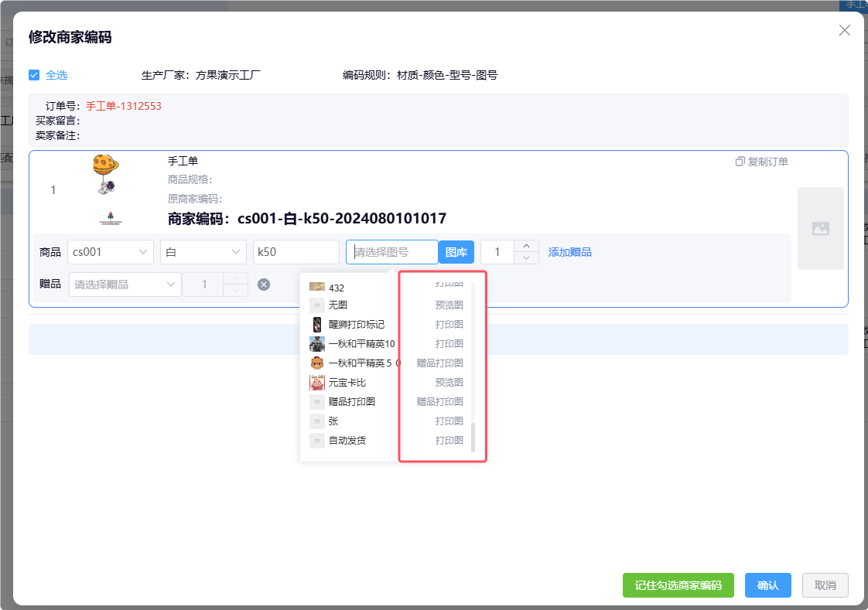Remove the gift row with circle-x icon
This screenshot has width=868, height=610.
264,285
